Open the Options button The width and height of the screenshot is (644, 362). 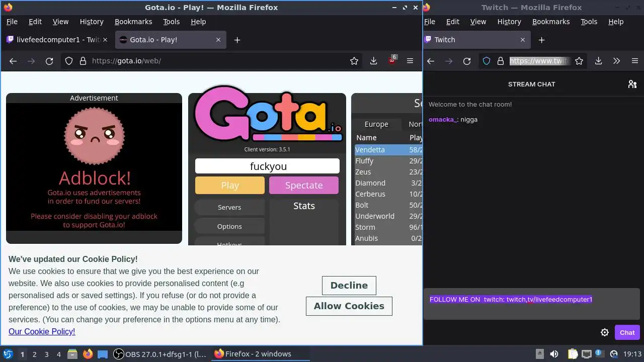pyautogui.click(x=229, y=226)
